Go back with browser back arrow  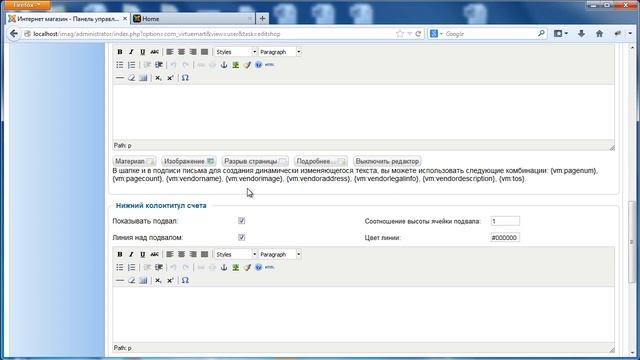click(x=13, y=34)
